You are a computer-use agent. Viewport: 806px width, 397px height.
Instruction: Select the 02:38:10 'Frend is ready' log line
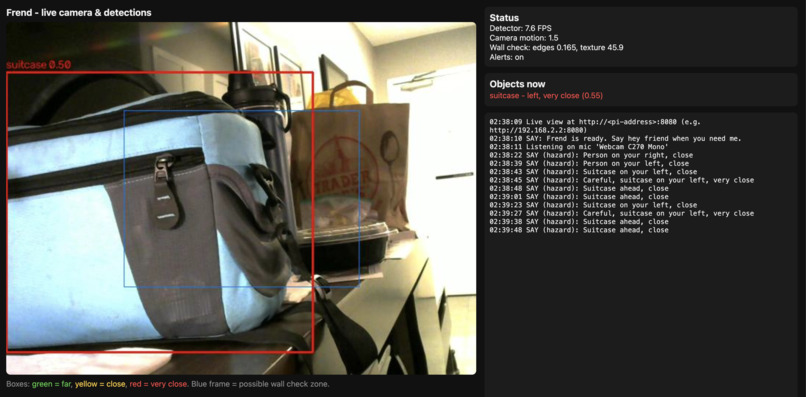click(x=615, y=139)
